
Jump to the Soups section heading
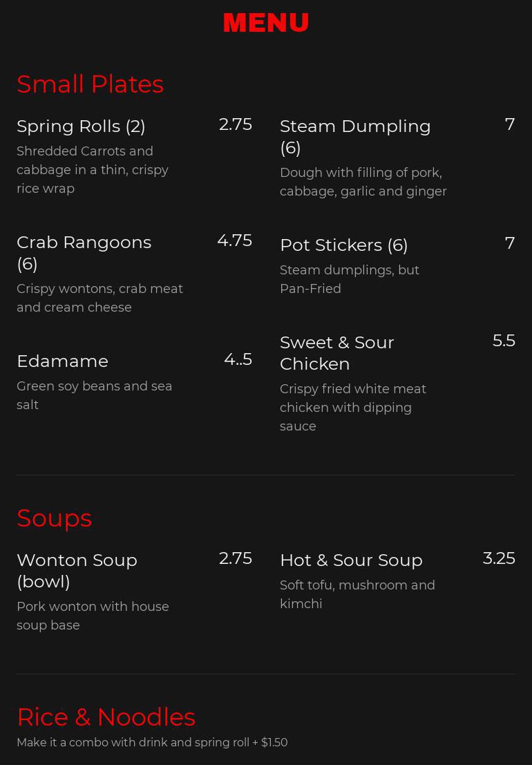54,518
